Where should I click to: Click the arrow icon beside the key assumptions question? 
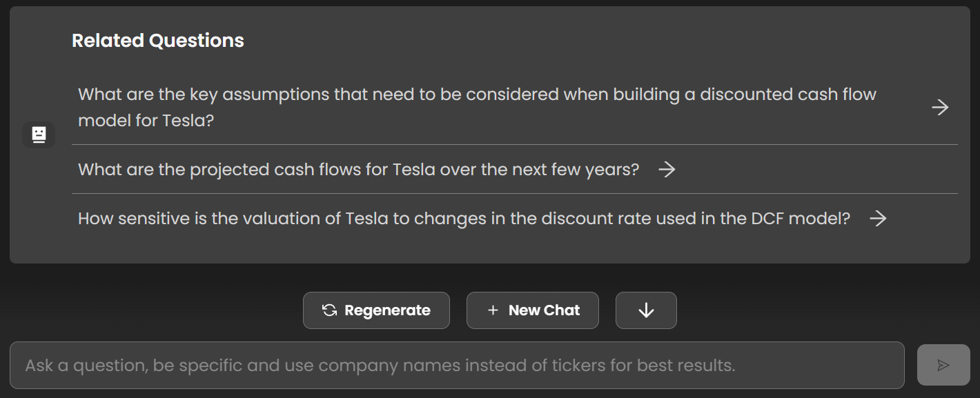940,107
